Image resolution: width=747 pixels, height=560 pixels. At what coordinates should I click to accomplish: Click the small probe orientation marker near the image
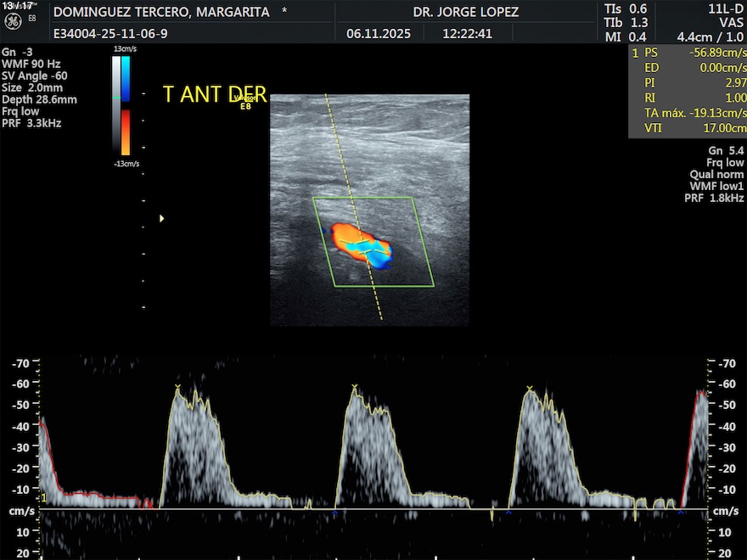point(244,103)
